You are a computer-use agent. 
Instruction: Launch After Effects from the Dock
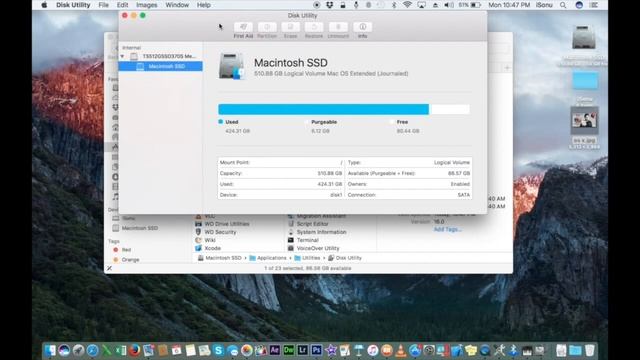coord(274,350)
